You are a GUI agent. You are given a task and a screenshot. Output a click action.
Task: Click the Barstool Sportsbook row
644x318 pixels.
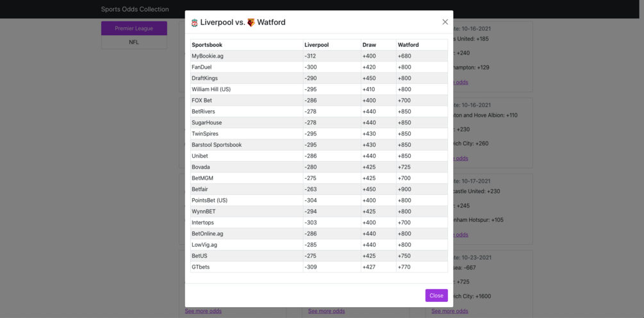(217, 145)
